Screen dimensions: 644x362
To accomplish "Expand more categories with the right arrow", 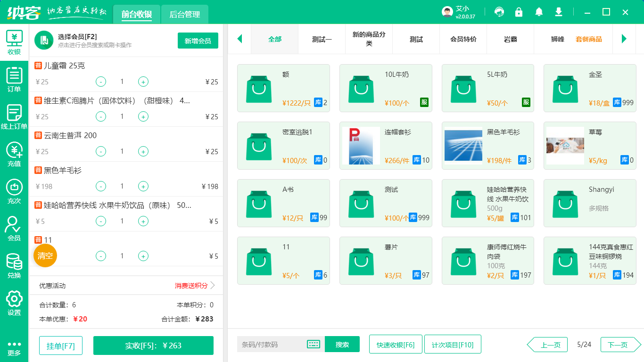I will point(625,39).
